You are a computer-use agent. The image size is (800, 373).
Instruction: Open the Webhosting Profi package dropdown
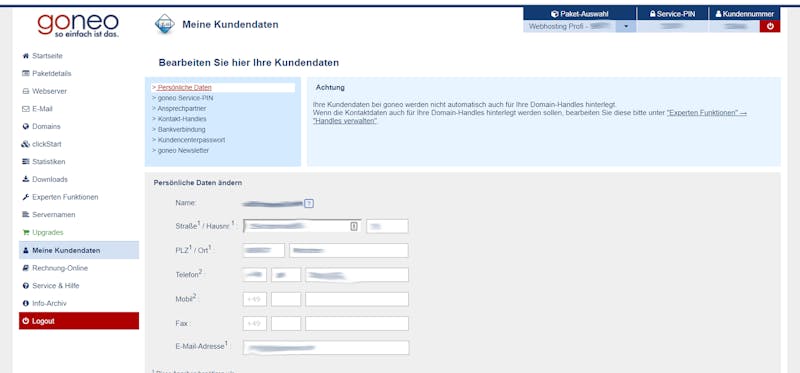(x=626, y=26)
